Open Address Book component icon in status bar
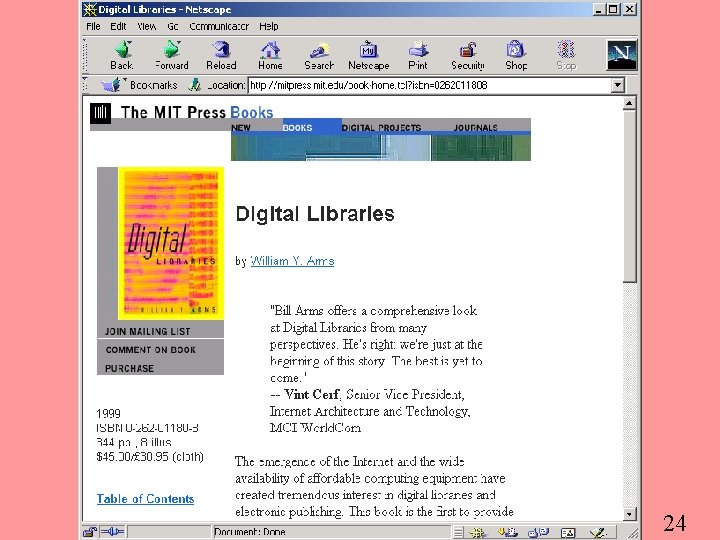The image size is (720, 540). 568,533
